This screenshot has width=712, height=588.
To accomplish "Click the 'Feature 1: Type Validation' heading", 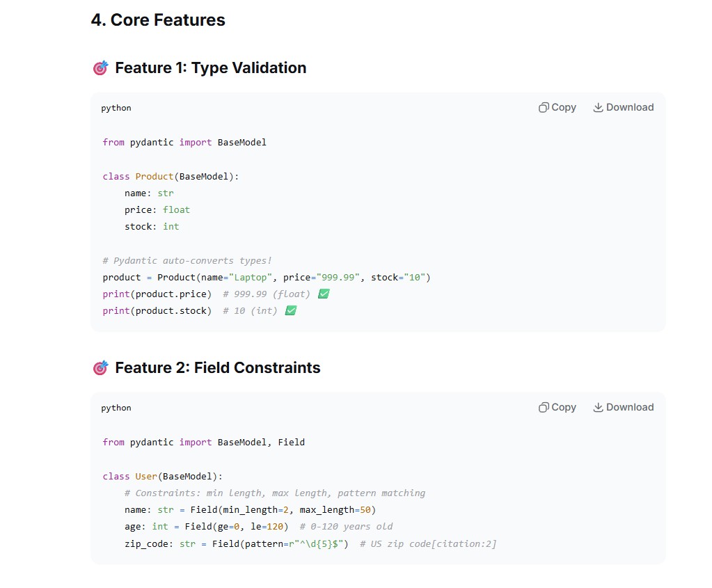I will (211, 67).
